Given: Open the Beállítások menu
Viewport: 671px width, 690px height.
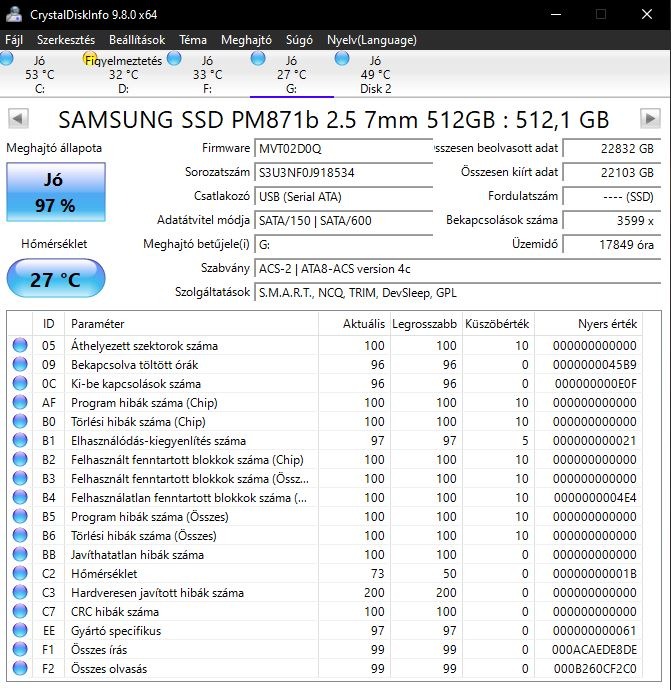Looking at the screenshot, I should coord(137,40).
